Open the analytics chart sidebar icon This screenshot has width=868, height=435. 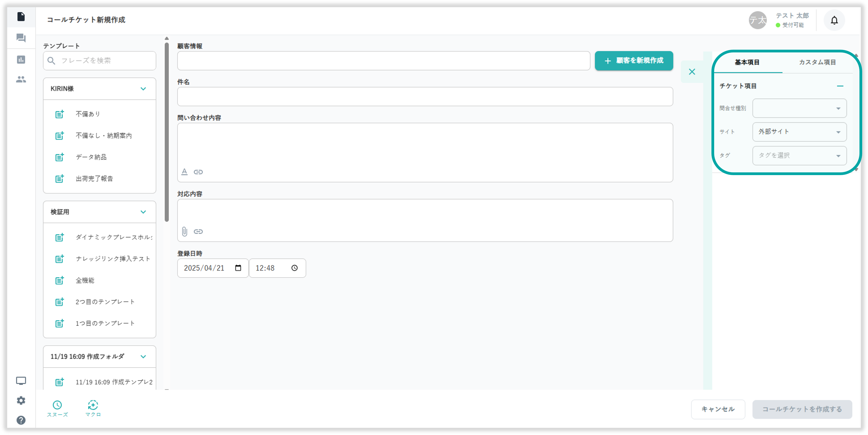coord(21,60)
